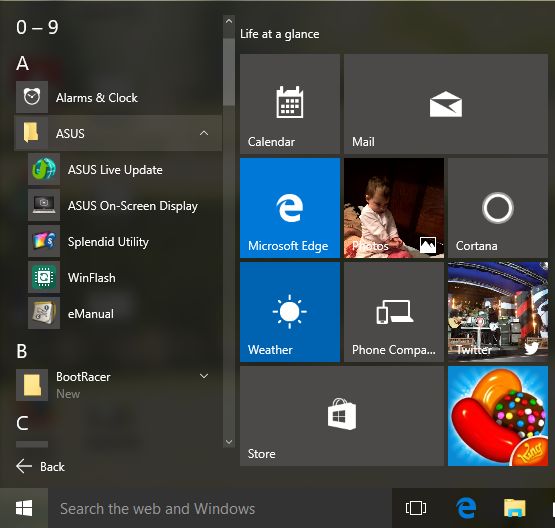Open the eManual icon

click(x=44, y=313)
